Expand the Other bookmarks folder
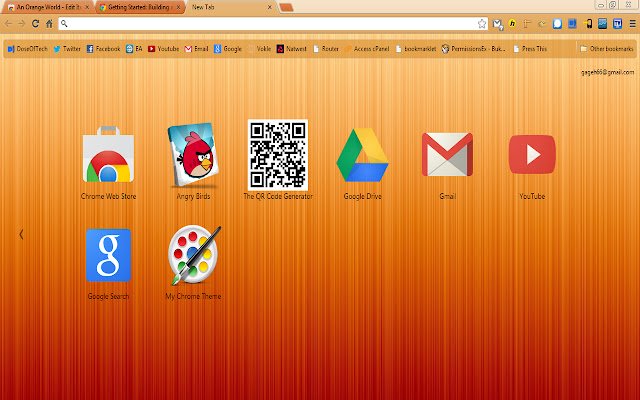 607,49
